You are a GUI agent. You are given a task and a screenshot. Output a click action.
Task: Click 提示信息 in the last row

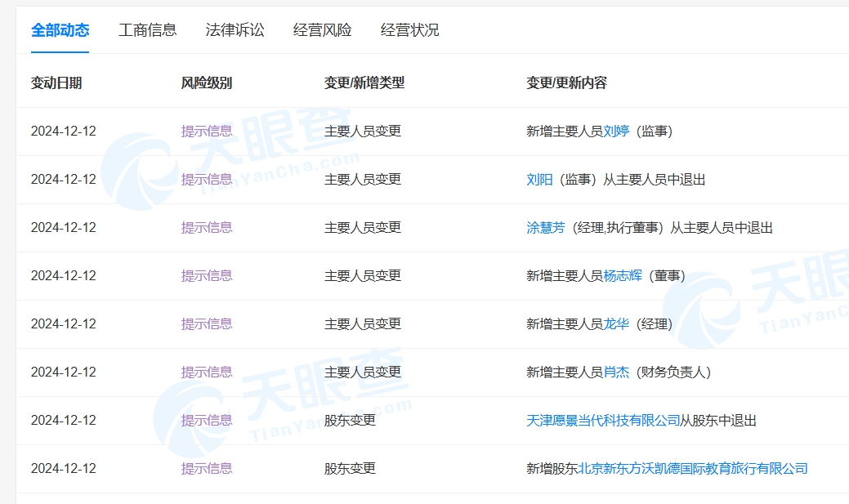[206, 468]
